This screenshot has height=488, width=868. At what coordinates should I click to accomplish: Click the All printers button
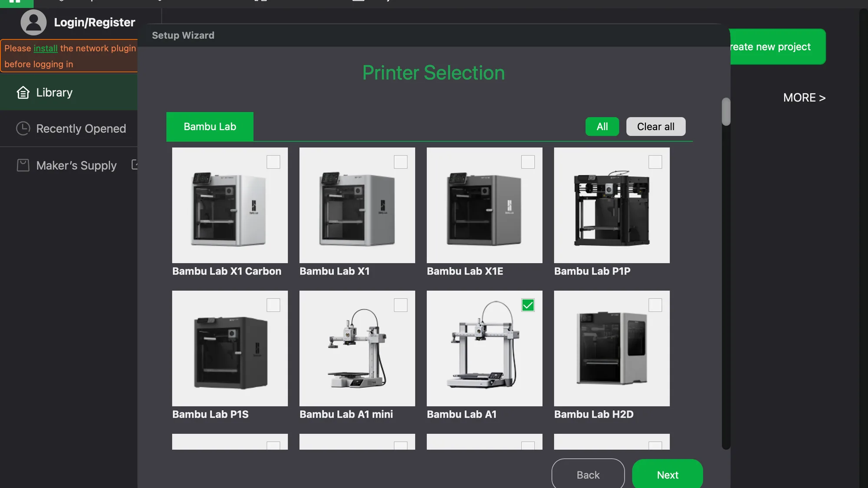pyautogui.click(x=602, y=127)
